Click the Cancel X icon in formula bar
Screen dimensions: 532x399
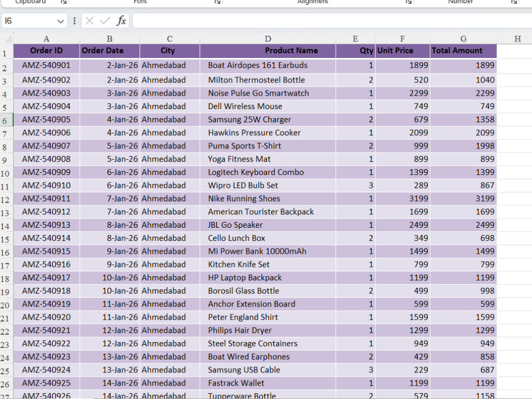click(x=89, y=21)
